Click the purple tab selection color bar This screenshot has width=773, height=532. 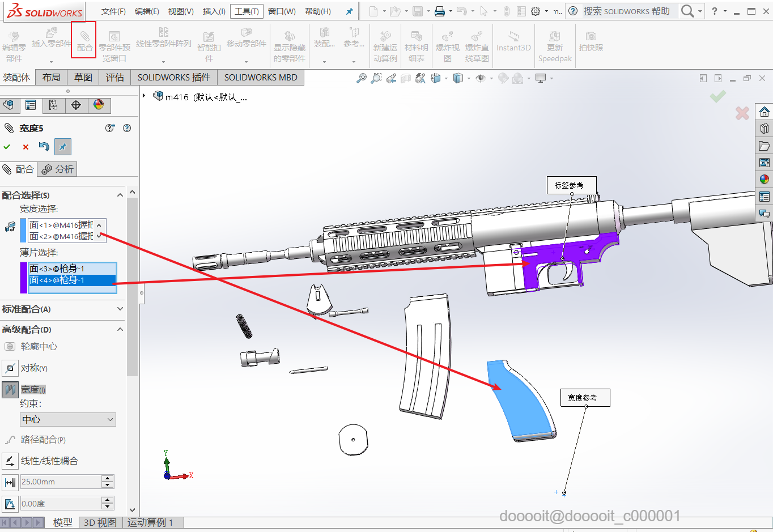[23, 278]
